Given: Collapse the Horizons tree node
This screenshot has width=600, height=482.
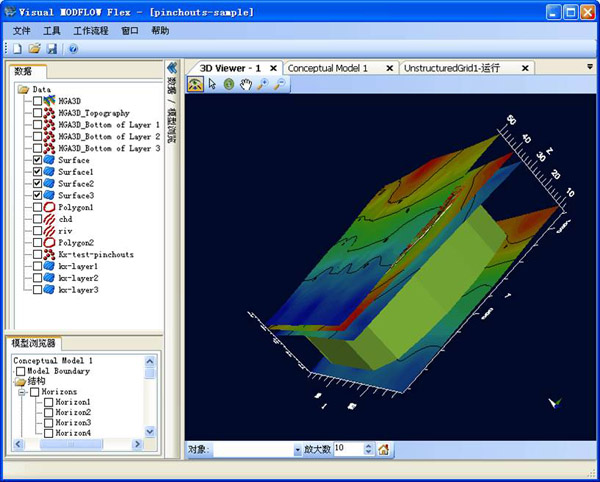Looking at the screenshot, I should [22, 392].
